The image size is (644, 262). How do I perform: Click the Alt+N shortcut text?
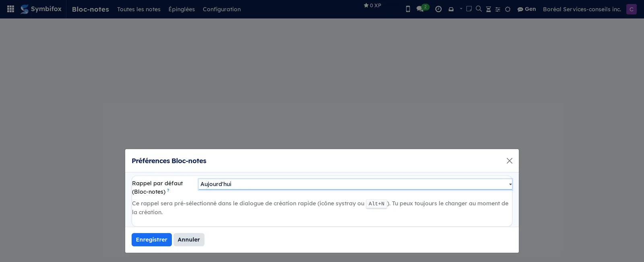click(x=376, y=204)
